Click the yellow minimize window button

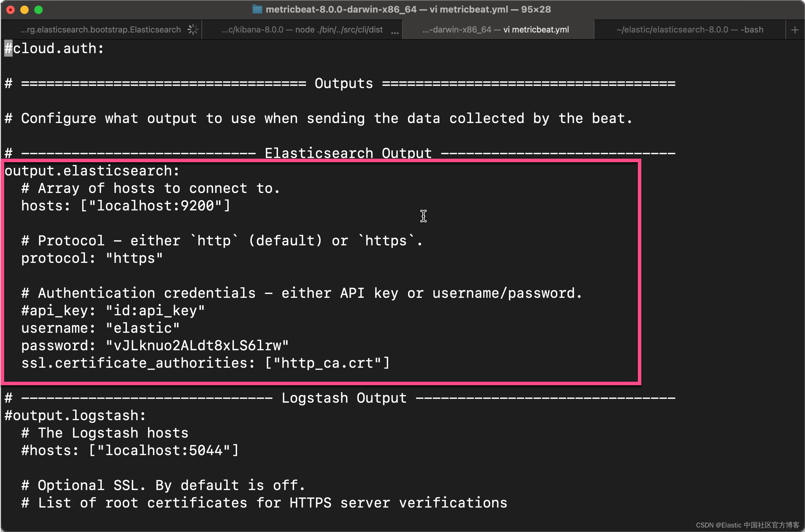24,10
